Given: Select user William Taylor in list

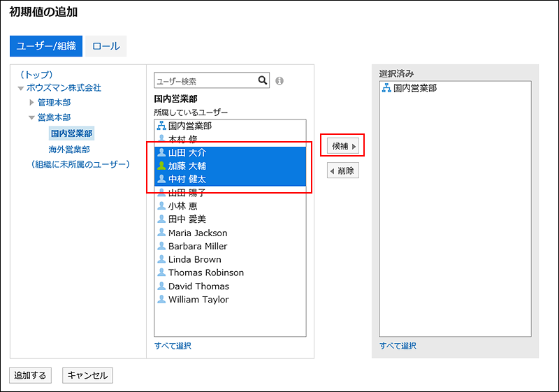Looking at the screenshot, I should tap(198, 299).
